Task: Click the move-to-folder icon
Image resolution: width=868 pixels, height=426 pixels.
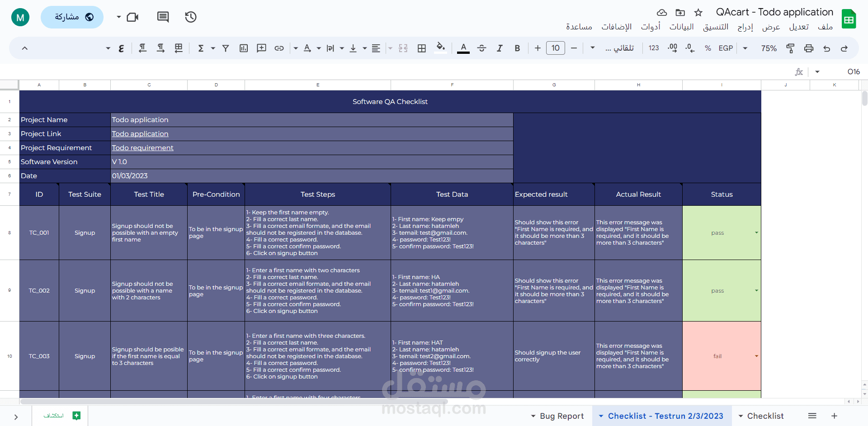Action: (680, 13)
